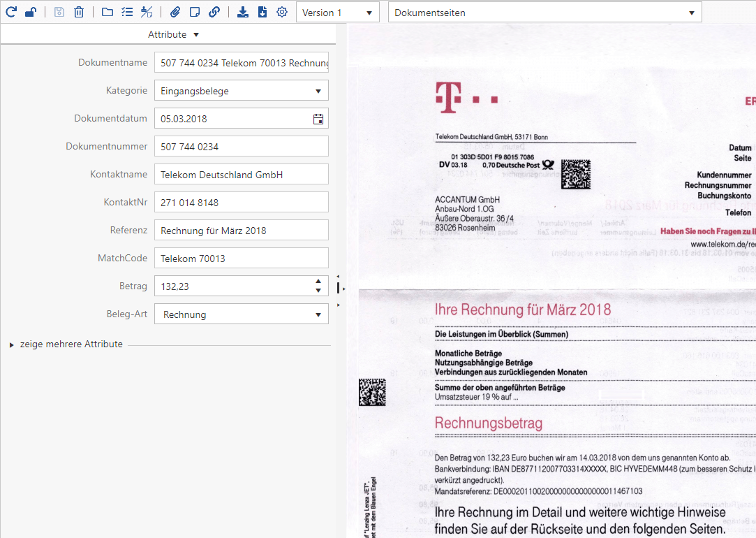Increase Betrag value with up arrow
This screenshot has height=538, width=756.
(x=318, y=282)
